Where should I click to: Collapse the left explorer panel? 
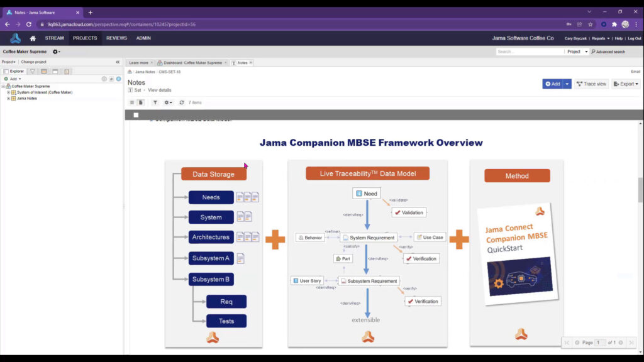[118, 62]
